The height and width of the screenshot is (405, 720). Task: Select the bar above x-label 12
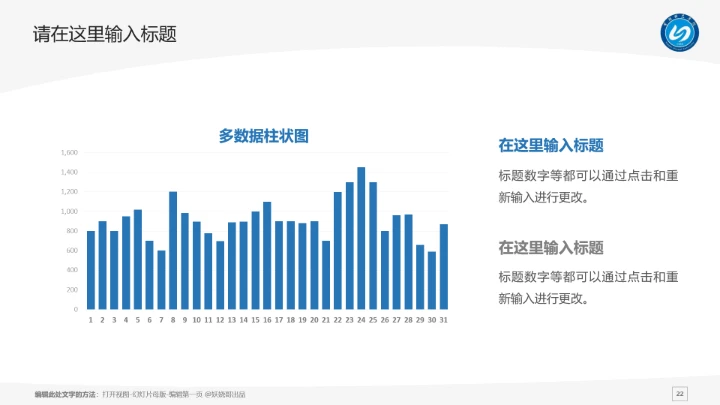click(x=220, y=276)
